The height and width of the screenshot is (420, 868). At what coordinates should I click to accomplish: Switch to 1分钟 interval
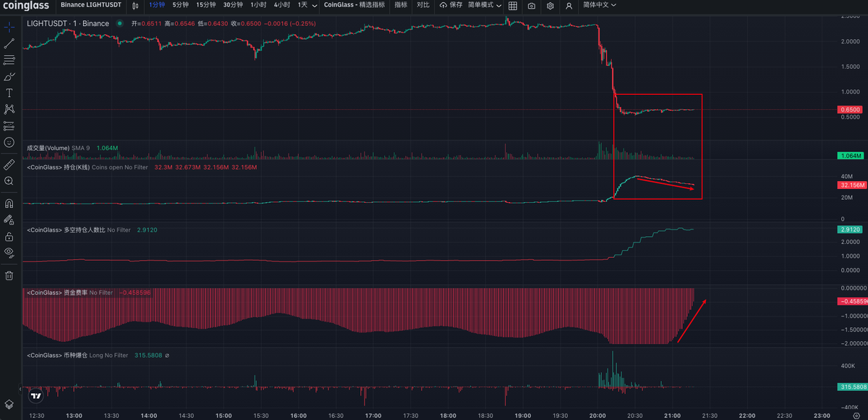pyautogui.click(x=156, y=5)
